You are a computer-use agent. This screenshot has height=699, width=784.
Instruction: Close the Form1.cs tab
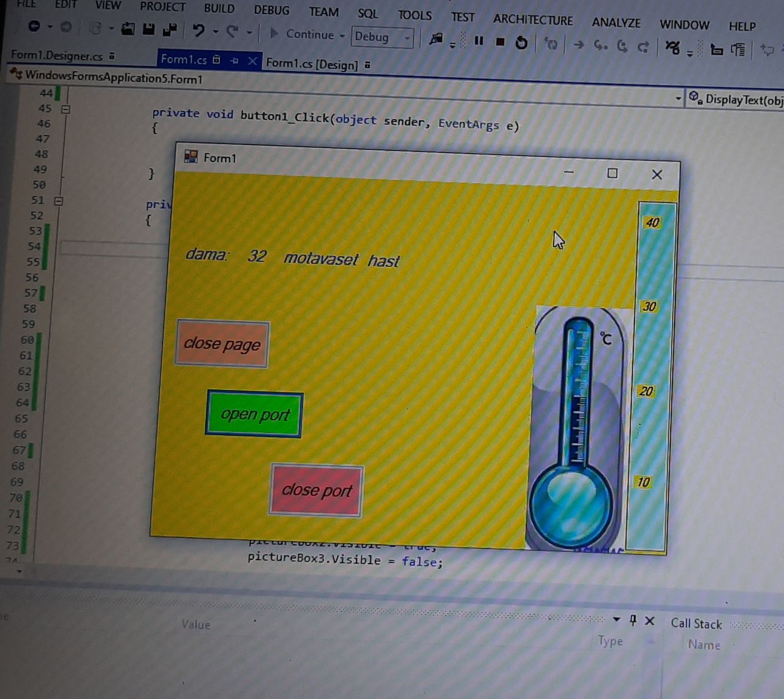tap(252, 61)
